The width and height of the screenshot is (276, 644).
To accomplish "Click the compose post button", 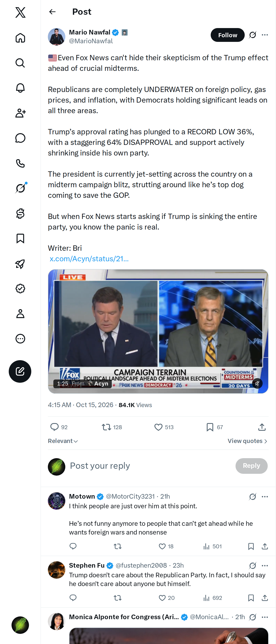I will (x=20, y=371).
